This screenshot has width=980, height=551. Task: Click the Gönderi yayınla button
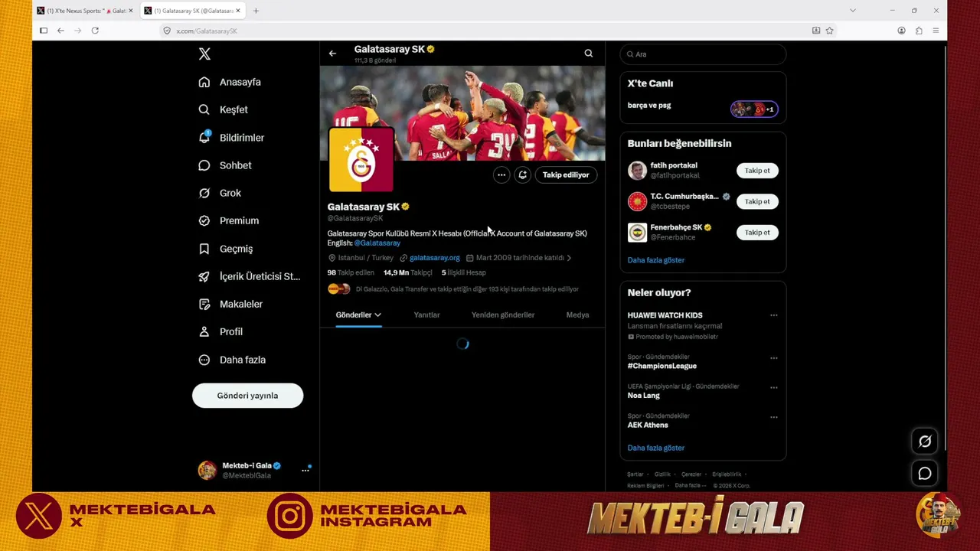[x=247, y=396]
